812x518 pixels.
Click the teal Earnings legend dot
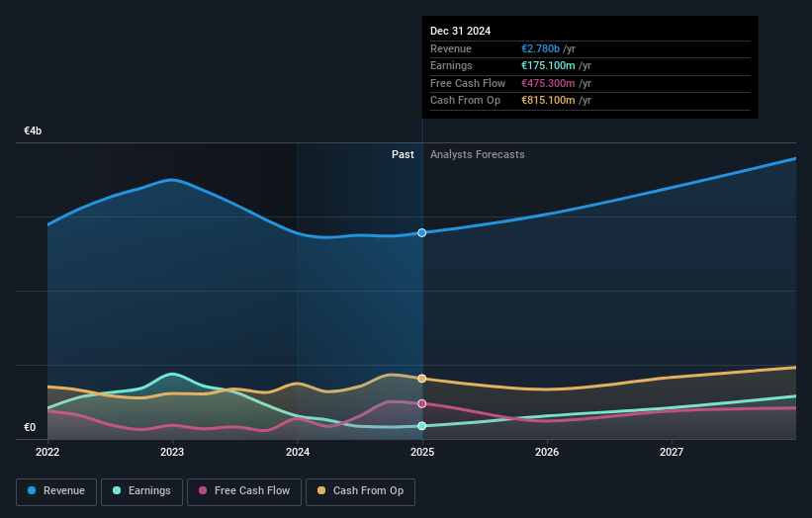117,490
